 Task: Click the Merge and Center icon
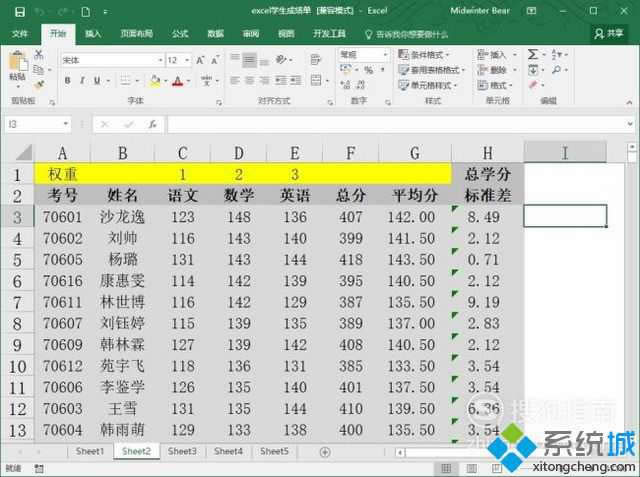coord(316,80)
